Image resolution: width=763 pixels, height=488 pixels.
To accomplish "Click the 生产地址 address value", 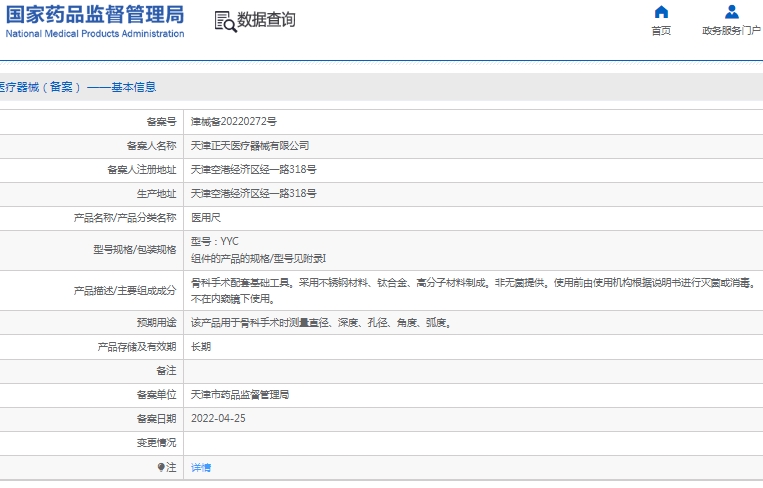I will pyautogui.click(x=254, y=194).
